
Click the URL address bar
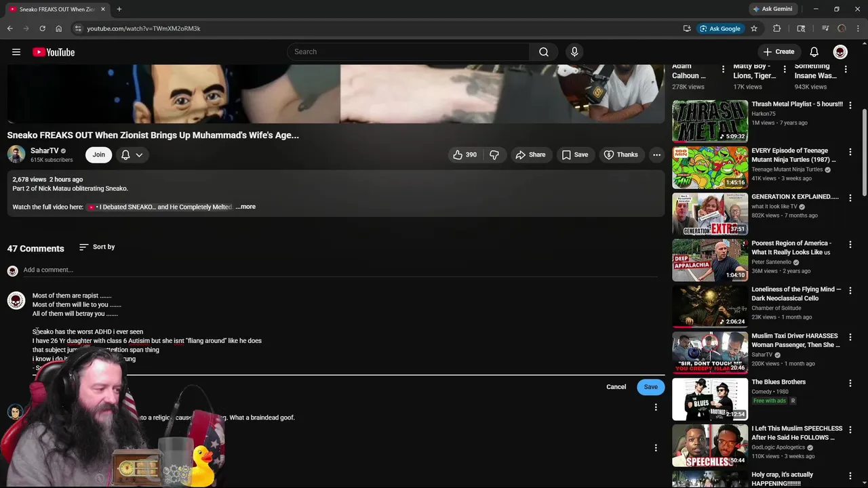(380, 28)
